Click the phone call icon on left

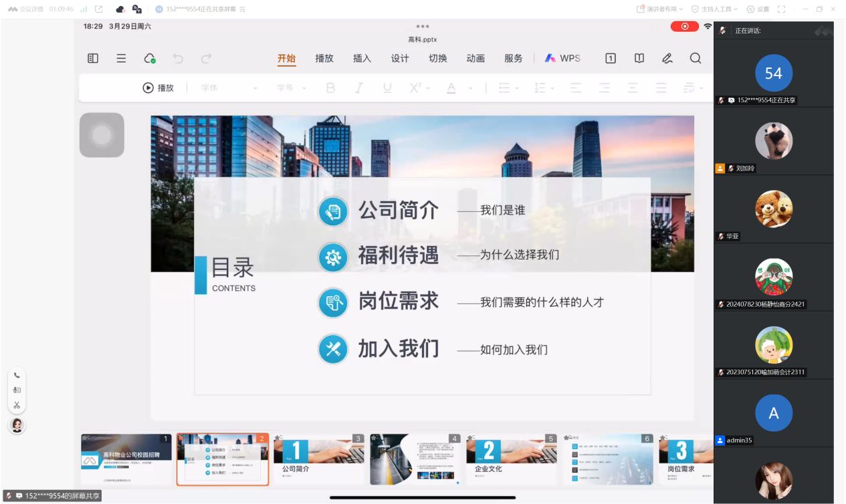(x=17, y=376)
